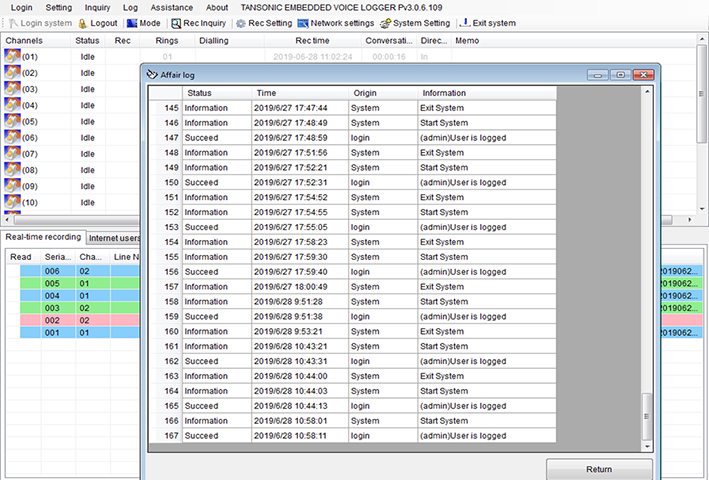Screen dimensions: 709x480
Task: Click the Exit system icon
Action: 466,23
